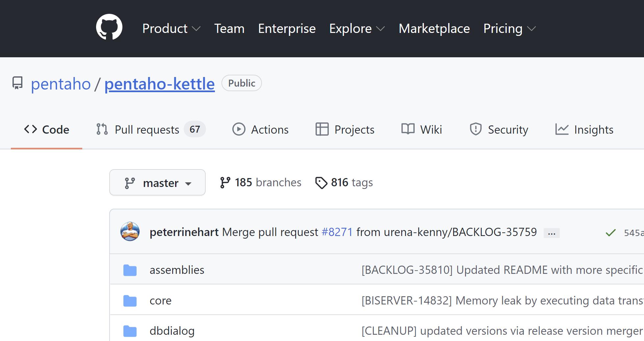The height and width of the screenshot is (341, 644).
Task: Open the Enterprise page
Action: 287,29
